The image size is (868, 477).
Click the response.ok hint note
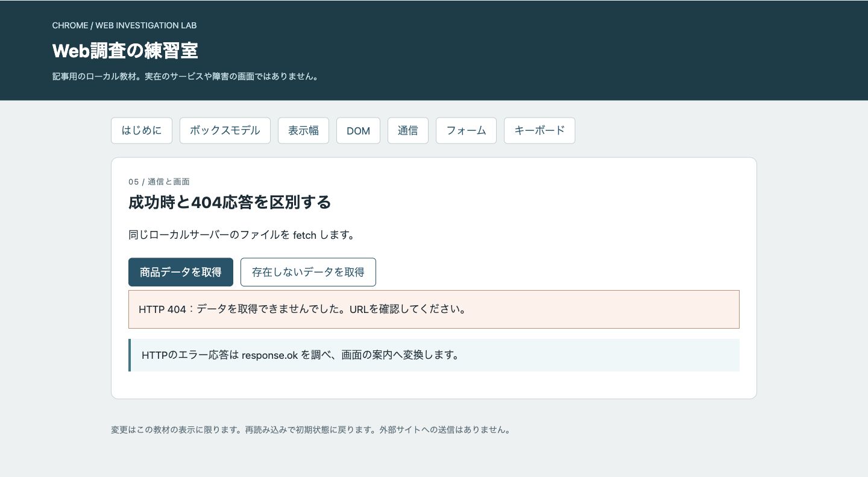click(434, 355)
